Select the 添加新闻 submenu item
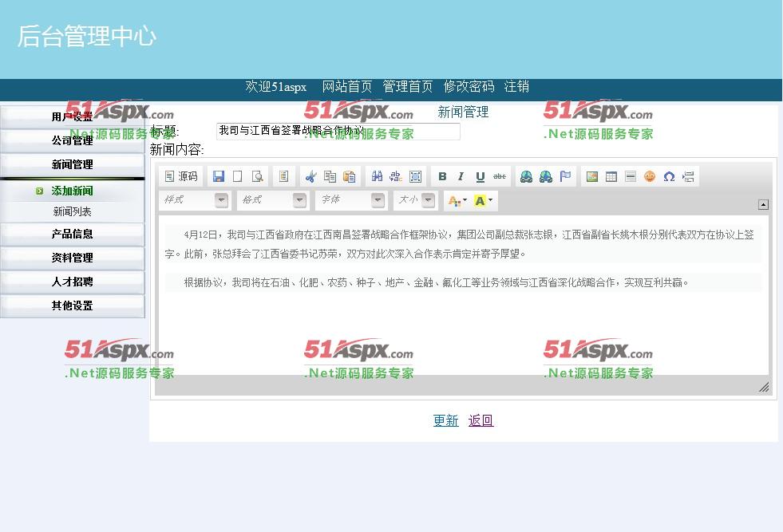The height and width of the screenshot is (532, 783). (73, 191)
